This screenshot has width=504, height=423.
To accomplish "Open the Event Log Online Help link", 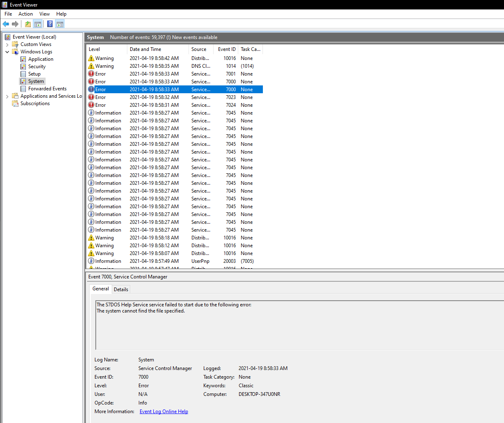I will pyautogui.click(x=164, y=412).
